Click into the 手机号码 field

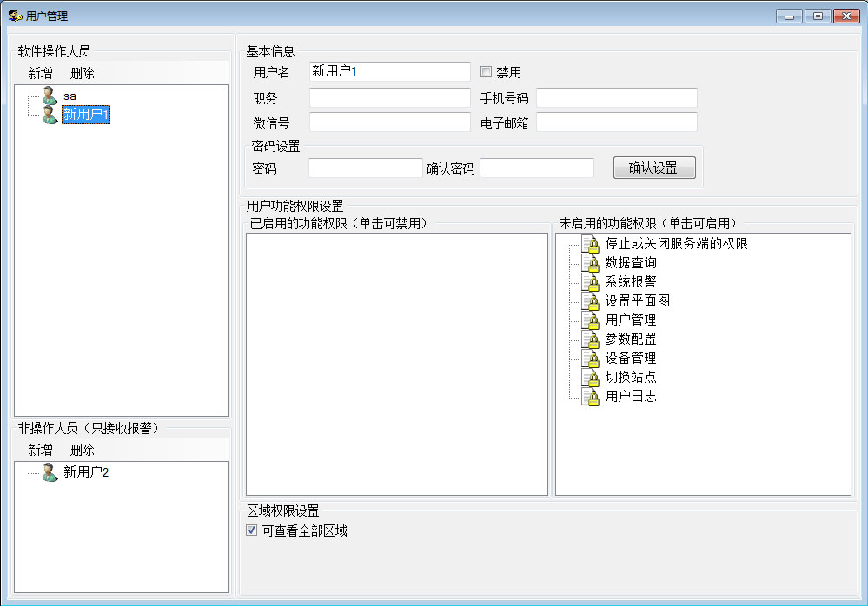(617, 98)
